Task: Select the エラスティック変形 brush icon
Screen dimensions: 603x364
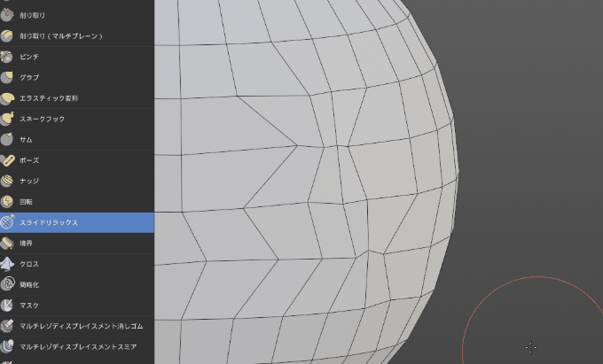Action: 7,98
